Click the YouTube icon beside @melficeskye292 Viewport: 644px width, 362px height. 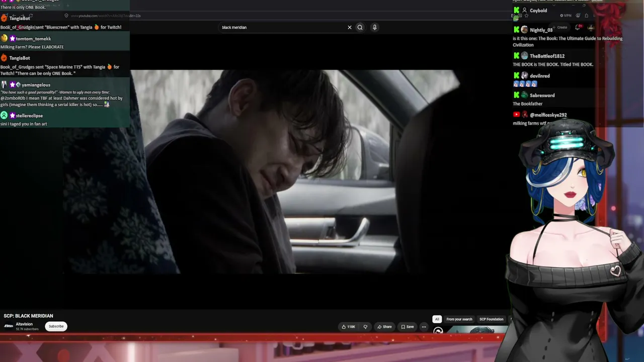(x=516, y=115)
